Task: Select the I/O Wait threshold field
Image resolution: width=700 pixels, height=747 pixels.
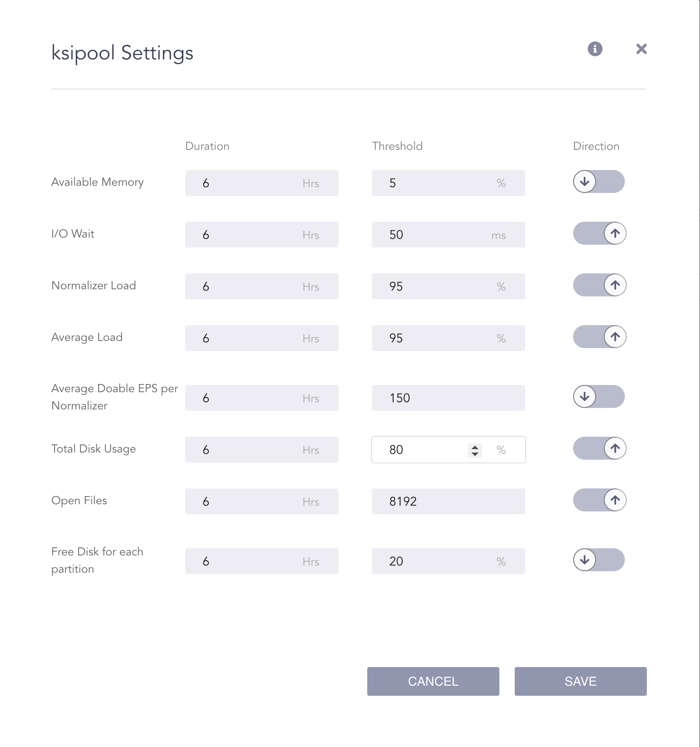Action: pyautogui.click(x=448, y=235)
